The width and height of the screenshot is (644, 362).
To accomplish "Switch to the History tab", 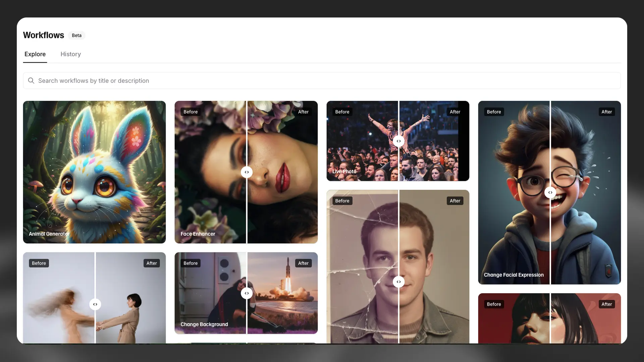I will [70, 54].
